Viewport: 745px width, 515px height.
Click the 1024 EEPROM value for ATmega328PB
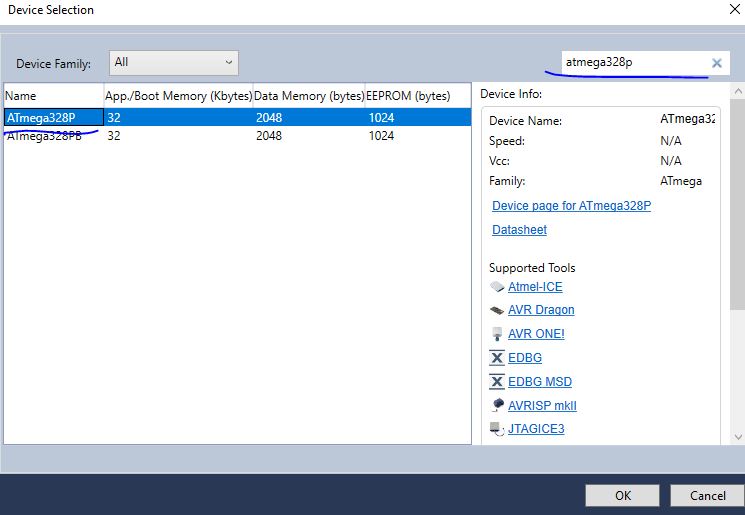click(382, 136)
